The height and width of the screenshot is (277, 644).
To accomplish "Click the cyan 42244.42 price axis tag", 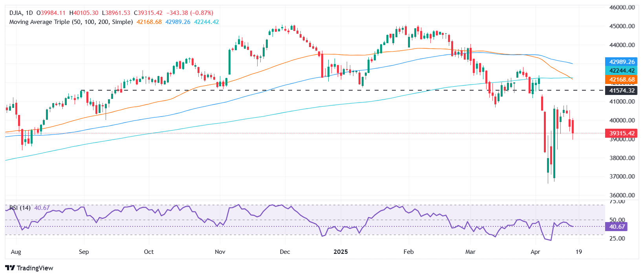I will (x=622, y=71).
